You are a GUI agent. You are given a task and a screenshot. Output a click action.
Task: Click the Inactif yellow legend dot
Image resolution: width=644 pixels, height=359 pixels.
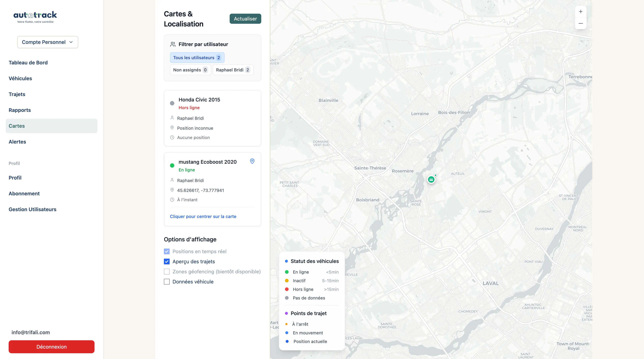287,281
